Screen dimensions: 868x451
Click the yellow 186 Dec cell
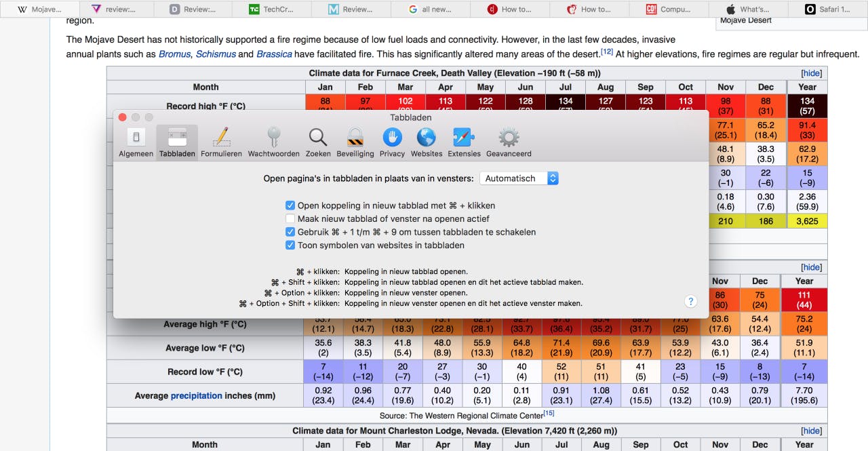click(766, 221)
